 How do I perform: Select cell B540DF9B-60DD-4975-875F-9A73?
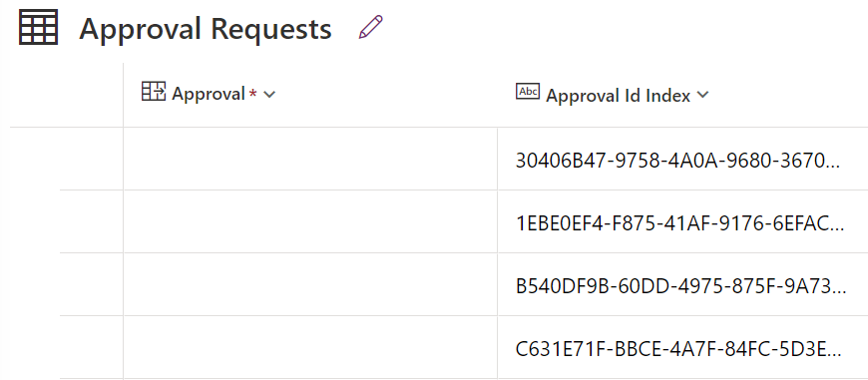tap(682, 285)
